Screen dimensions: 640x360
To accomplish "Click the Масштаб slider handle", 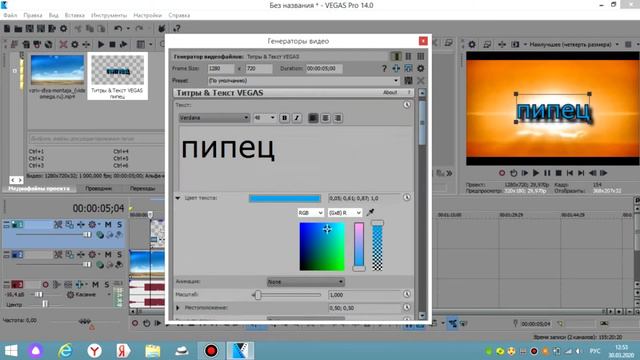I will [x=258, y=295].
